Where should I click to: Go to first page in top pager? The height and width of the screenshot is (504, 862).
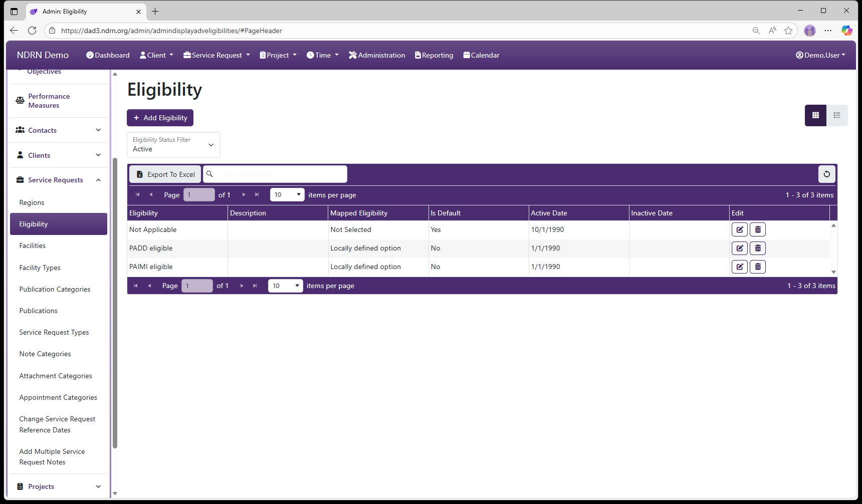click(x=137, y=195)
